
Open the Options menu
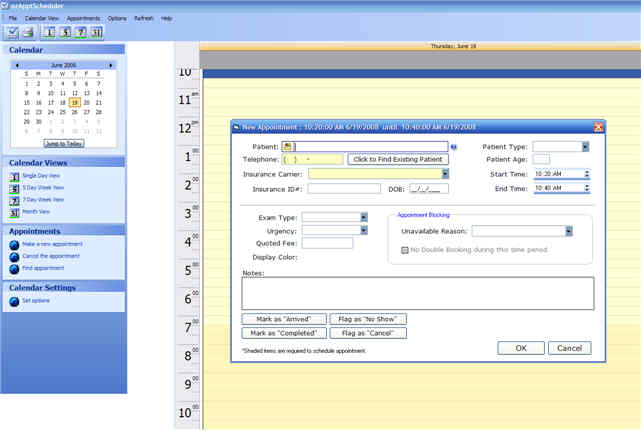pos(117,18)
